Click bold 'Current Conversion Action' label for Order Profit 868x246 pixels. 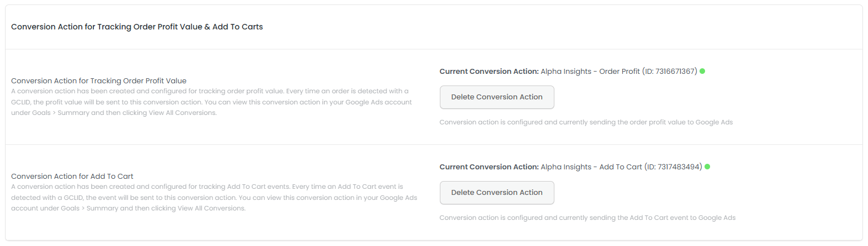click(489, 71)
